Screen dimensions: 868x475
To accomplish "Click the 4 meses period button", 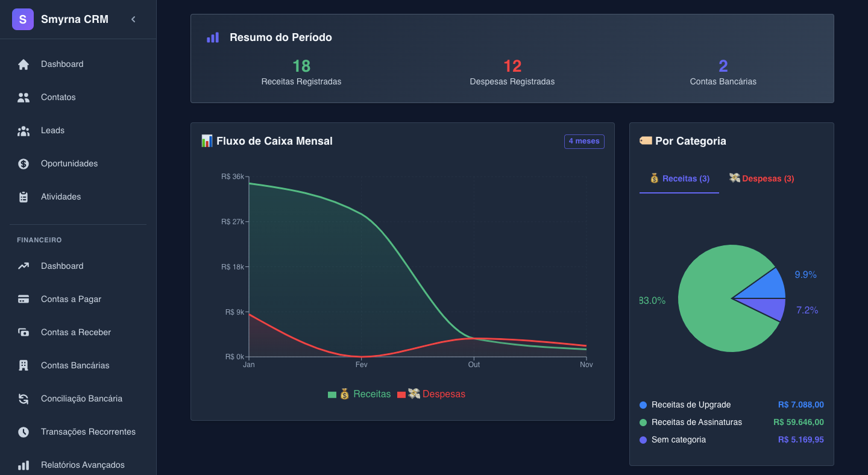I will pyautogui.click(x=583, y=141).
